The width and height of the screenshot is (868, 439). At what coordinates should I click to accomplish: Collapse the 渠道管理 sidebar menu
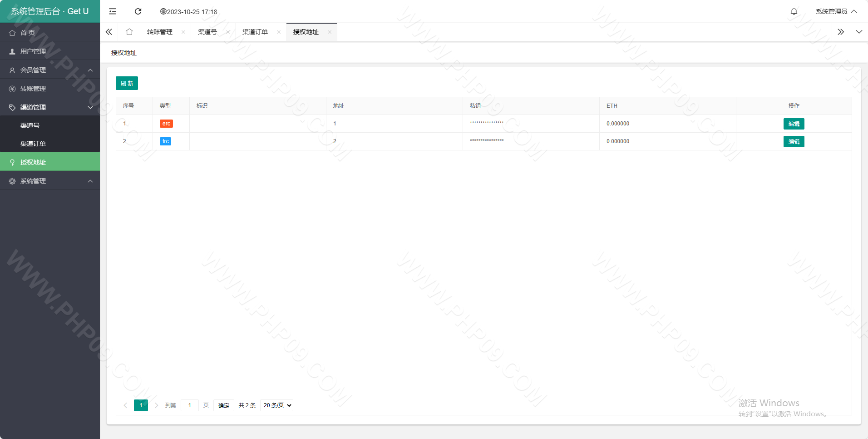[x=50, y=107]
